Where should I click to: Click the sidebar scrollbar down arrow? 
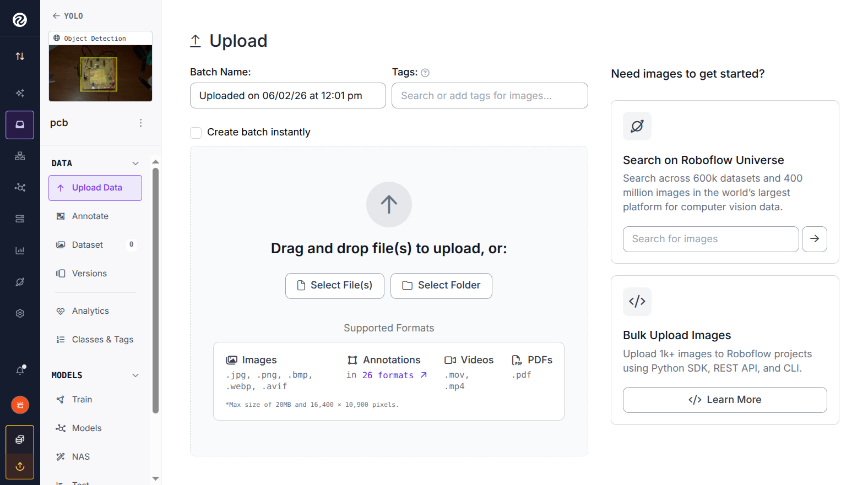click(x=155, y=478)
